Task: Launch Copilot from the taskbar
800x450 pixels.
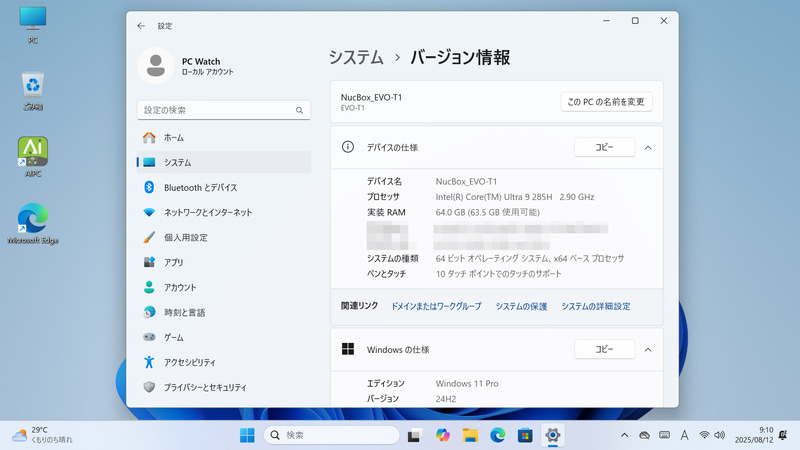Action: tap(442, 435)
